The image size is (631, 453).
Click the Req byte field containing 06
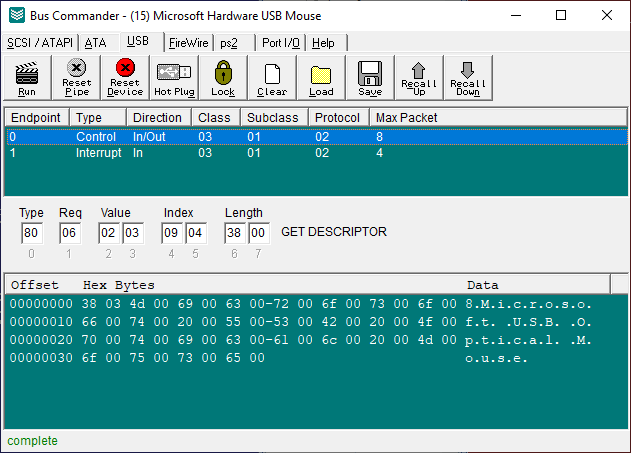[69, 233]
